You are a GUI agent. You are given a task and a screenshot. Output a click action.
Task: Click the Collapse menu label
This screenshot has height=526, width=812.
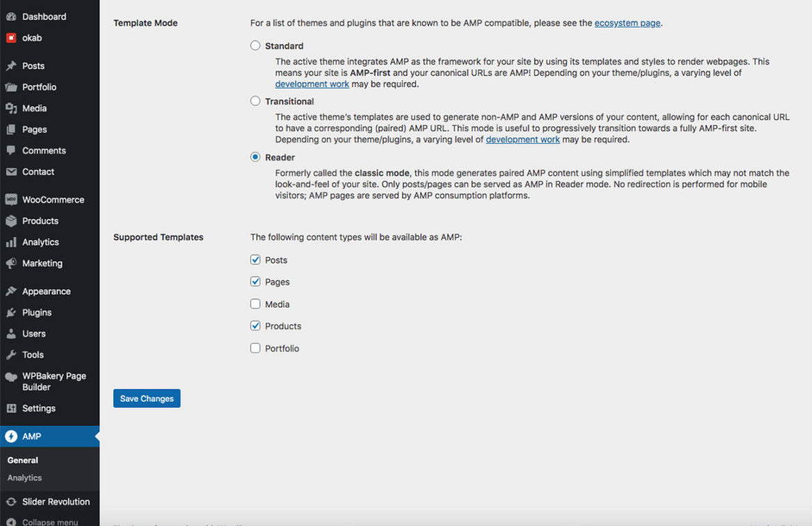(50, 522)
